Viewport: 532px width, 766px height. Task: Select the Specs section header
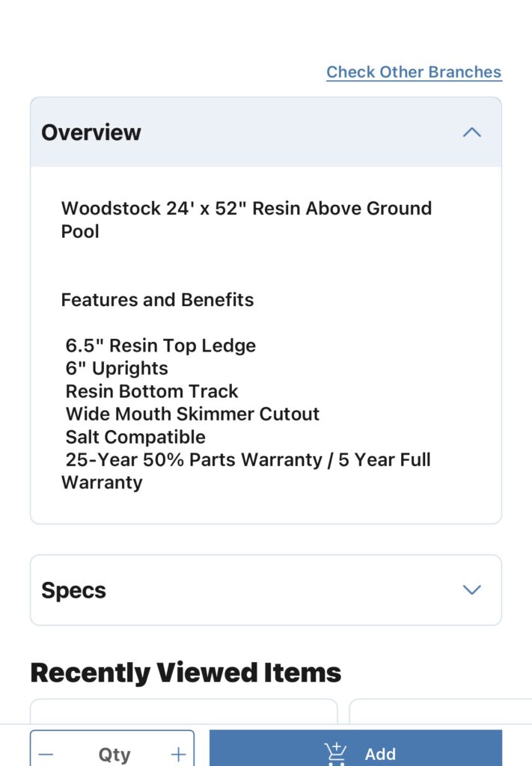(x=266, y=589)
